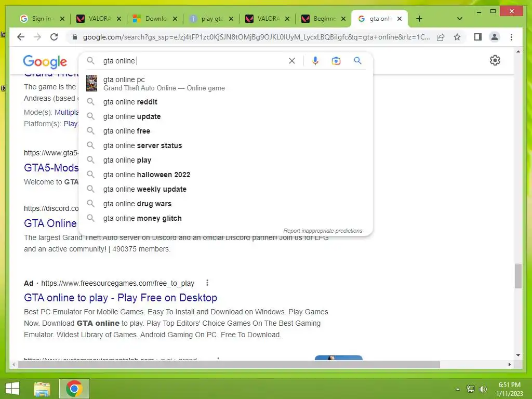Close the active 'gta online' tab
Image resolution: width=532 pixels, height=399 pixels.
400,19
